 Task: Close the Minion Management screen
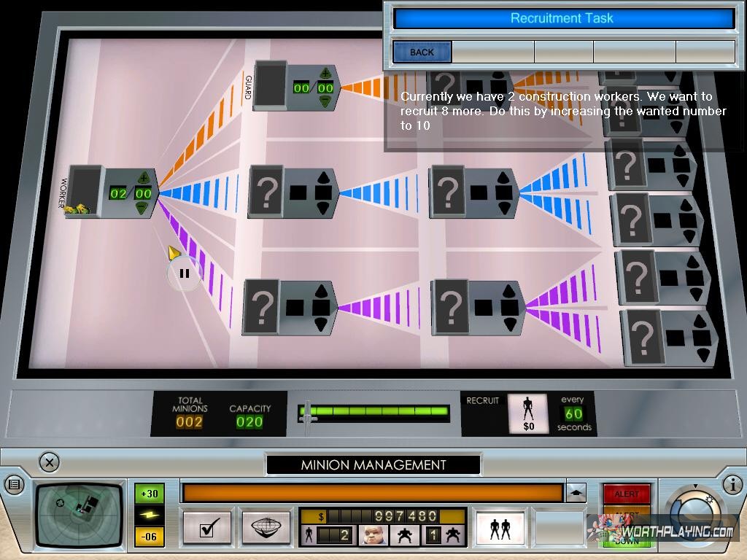(49, 462)
